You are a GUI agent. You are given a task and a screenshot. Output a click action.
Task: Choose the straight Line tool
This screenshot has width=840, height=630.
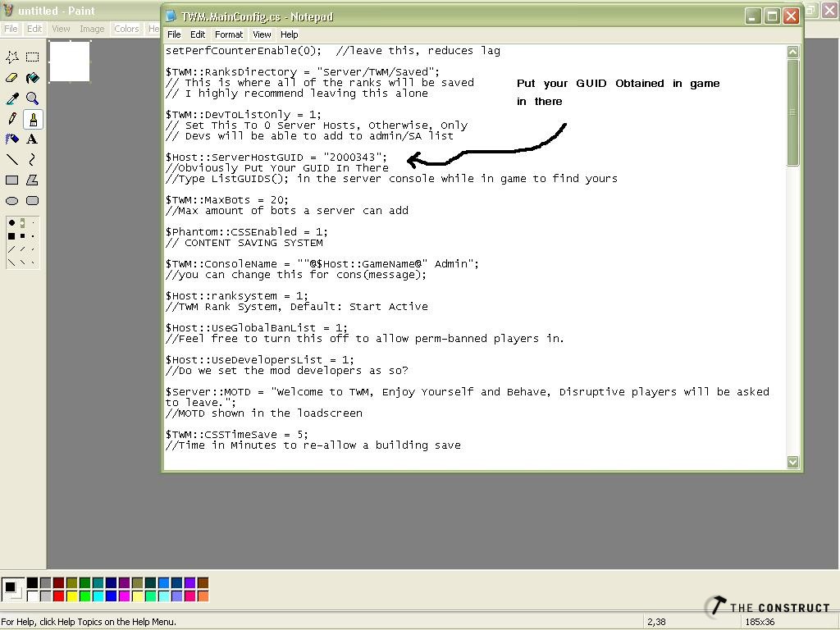[11, 159]
